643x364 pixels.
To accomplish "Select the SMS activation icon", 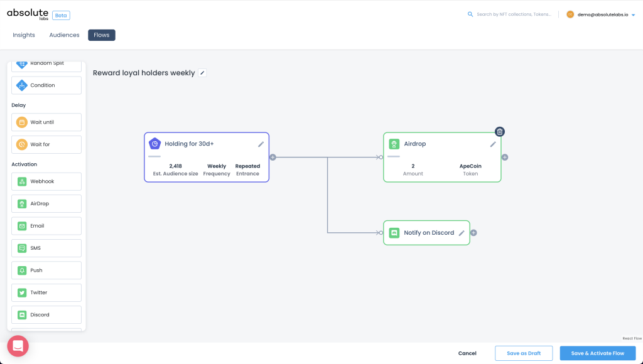I will [x=22, y=248].
